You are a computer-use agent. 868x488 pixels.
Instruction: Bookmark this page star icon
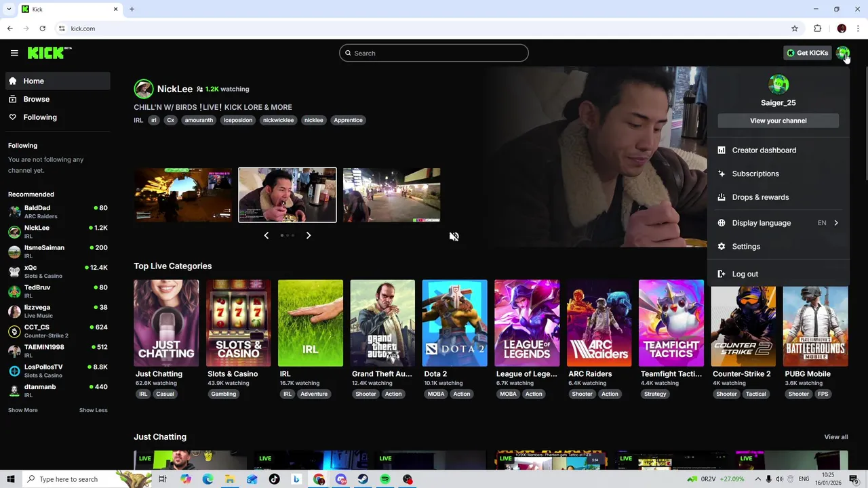[794, 28]
